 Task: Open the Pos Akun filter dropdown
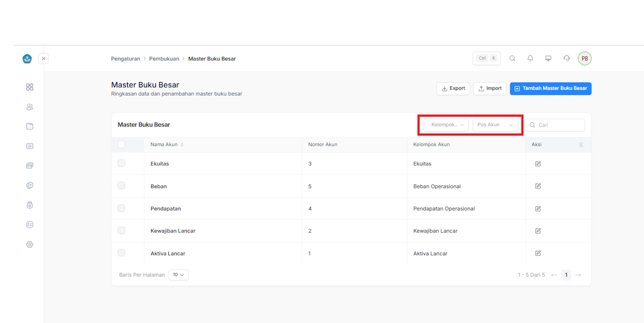pyautogui.click(x=495, y=125)
